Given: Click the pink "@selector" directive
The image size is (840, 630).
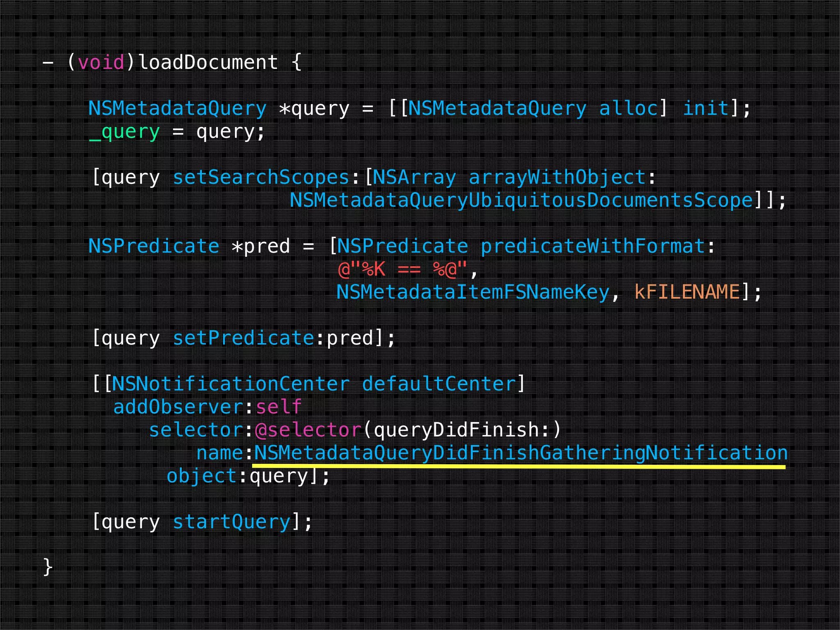Looking at the screenshot, I should coord(308,430).
